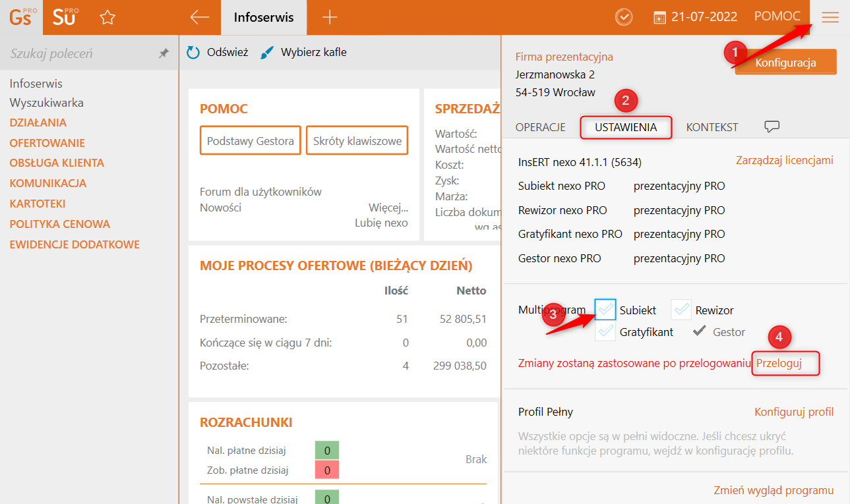Click the MOJE PROCESY OFERTOWE heading
Viewport: 850px width, 504px height.
336,266
